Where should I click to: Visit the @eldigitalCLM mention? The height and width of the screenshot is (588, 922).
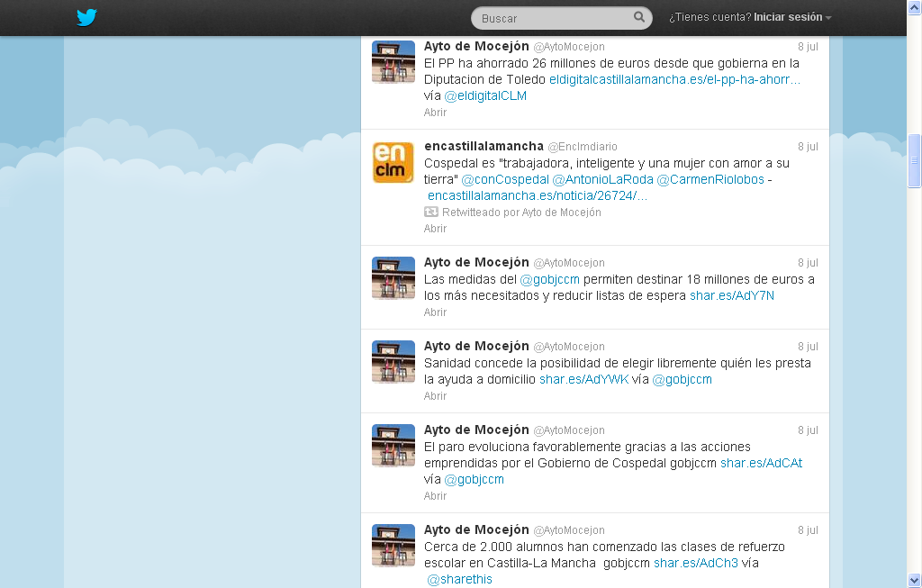tap(485, 95)
